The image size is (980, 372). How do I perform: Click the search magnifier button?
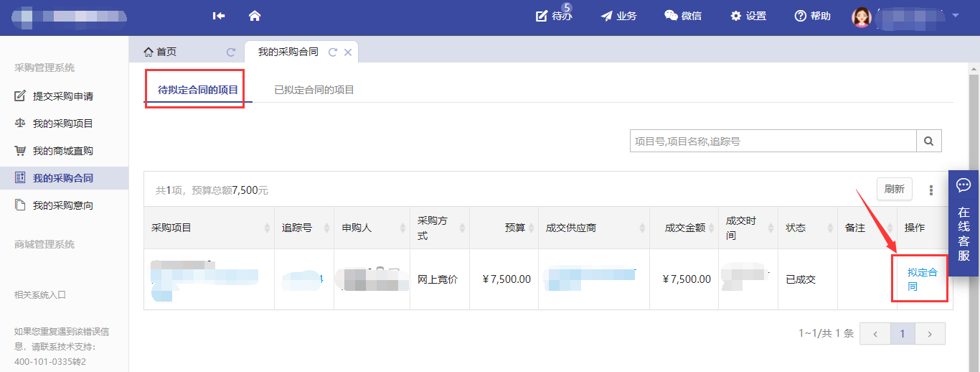pyautogui.click(x=929, y=141)
